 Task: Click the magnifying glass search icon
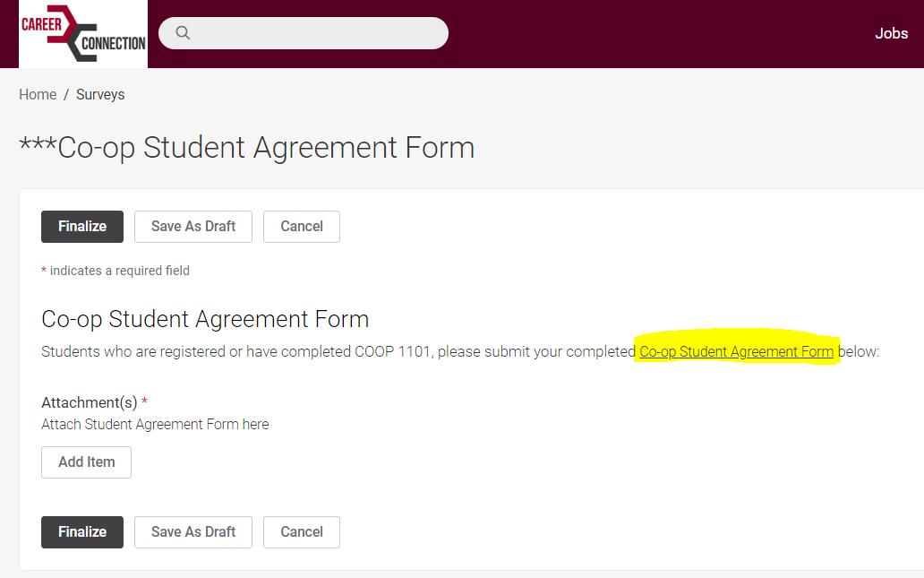[x=183, y=33]
